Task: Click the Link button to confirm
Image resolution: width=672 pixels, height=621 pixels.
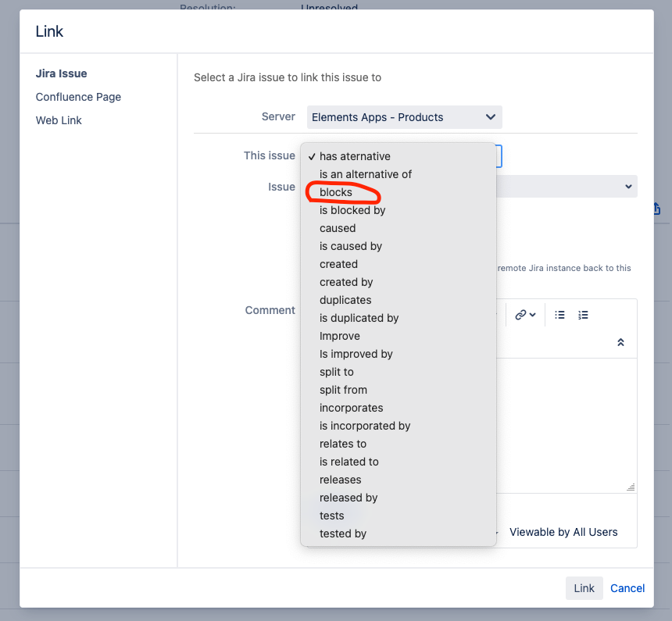Action: tap(584, 588)
